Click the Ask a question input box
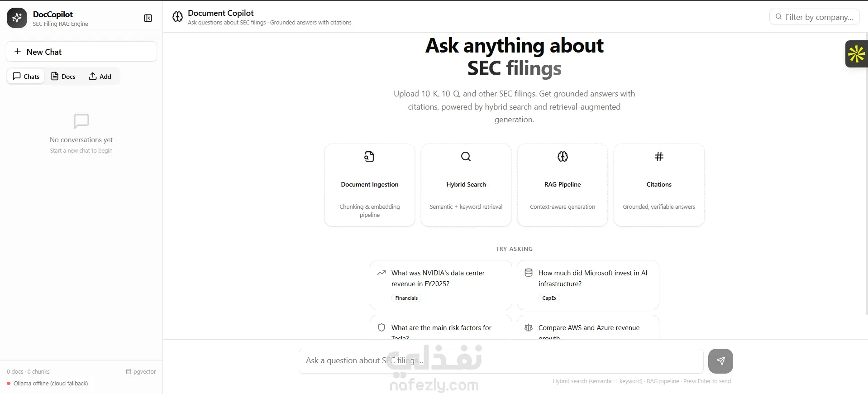Image resolution: width=868 pixels, height=394 pixels. pos(501,361)
